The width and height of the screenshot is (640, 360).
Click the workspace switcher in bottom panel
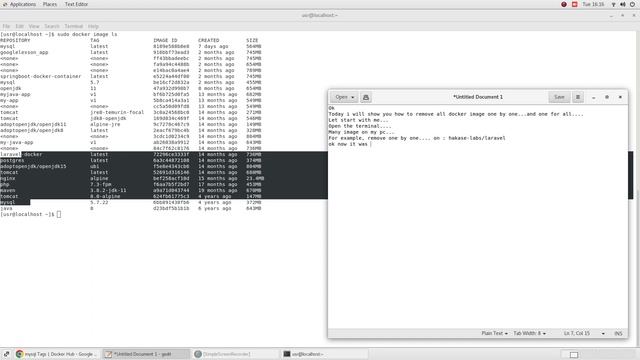(x=573, y=354)
